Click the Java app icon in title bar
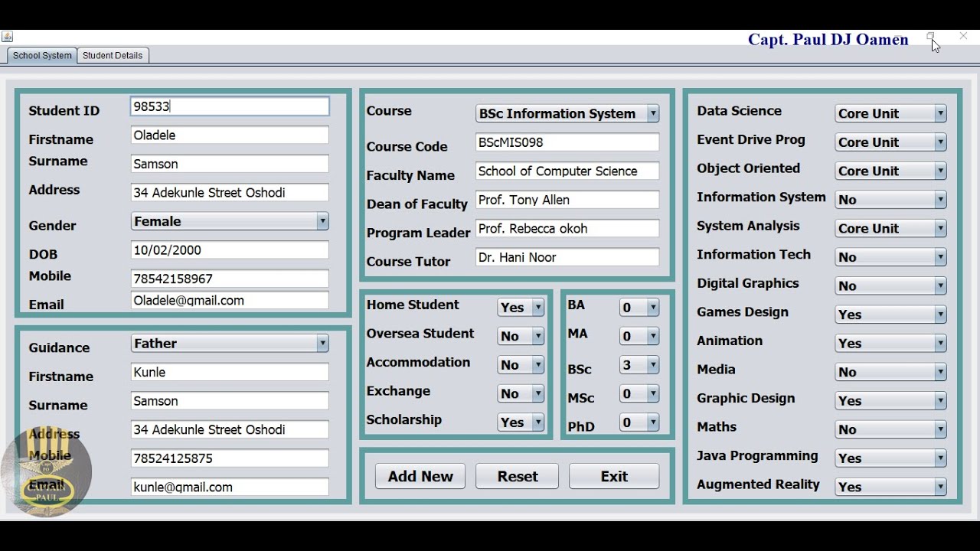 (x=7, y=37)
